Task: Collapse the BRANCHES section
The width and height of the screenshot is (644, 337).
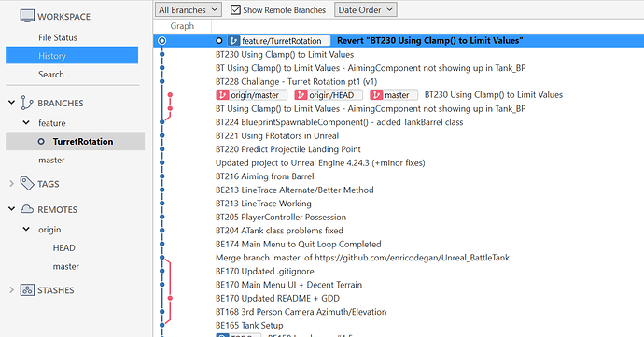Action: (x=11, y=103)
